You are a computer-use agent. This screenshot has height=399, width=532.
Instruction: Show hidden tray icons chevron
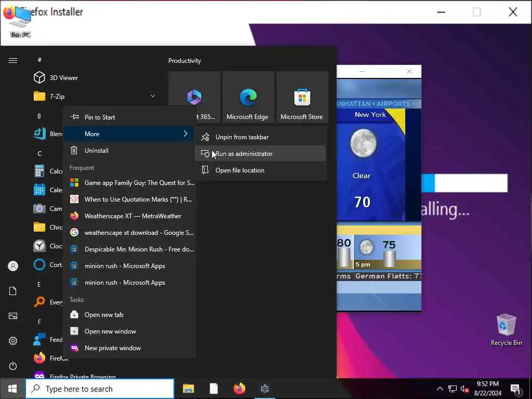click(440, 389)
